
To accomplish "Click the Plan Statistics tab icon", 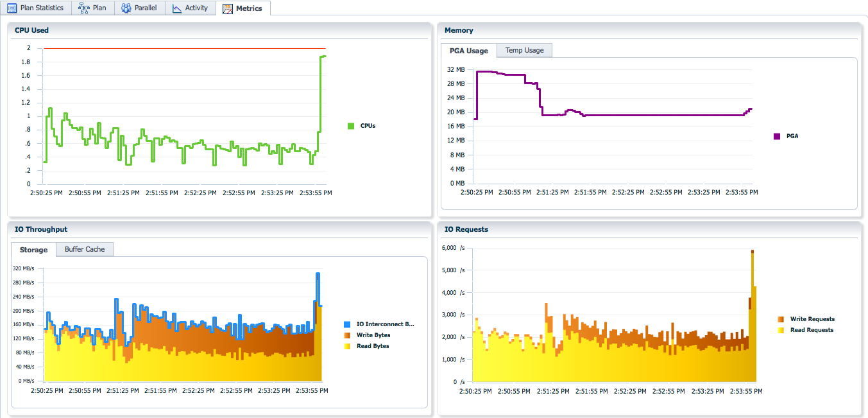I will point(12,8).
